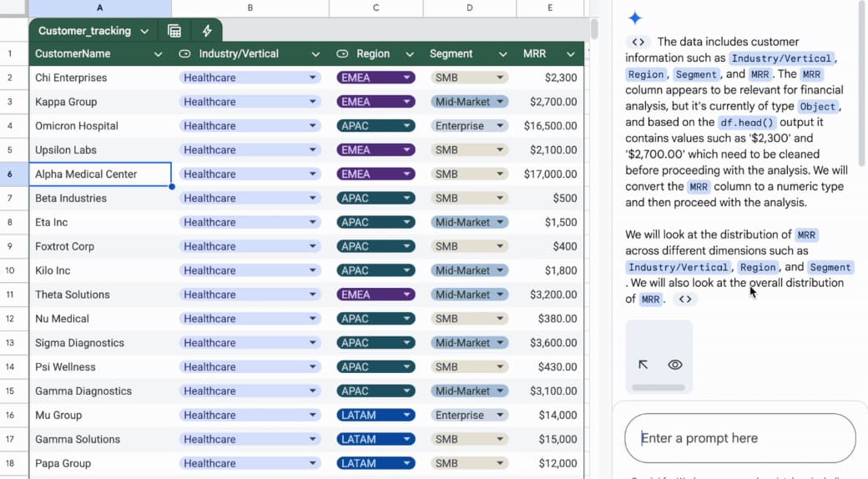Open the table view icon beside Customer_tracking
Image resolution: width=868 pixels, height=479 pixels.
[x=174, y=31]
